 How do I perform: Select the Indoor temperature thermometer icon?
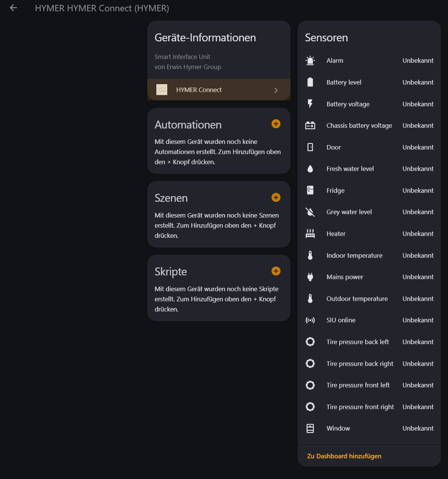coord(310,255)
